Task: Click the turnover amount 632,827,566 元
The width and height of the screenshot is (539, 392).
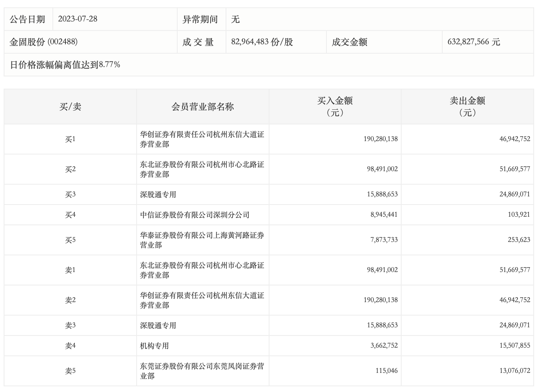Action: pyautogui.click(x=474, y=42)
